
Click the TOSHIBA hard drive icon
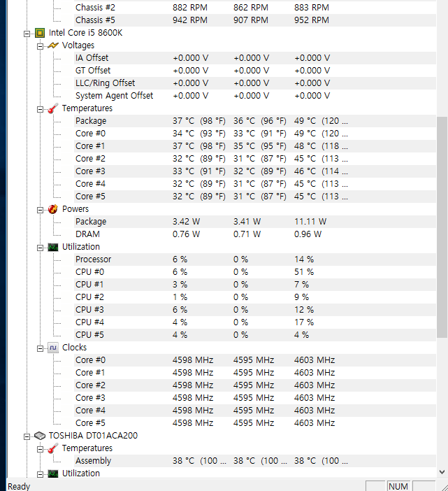coord(40,436)
